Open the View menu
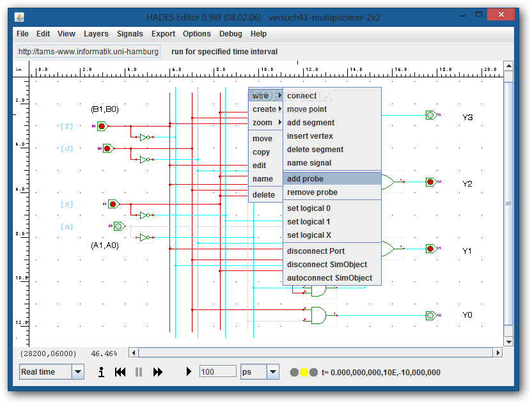 (66, 34)
